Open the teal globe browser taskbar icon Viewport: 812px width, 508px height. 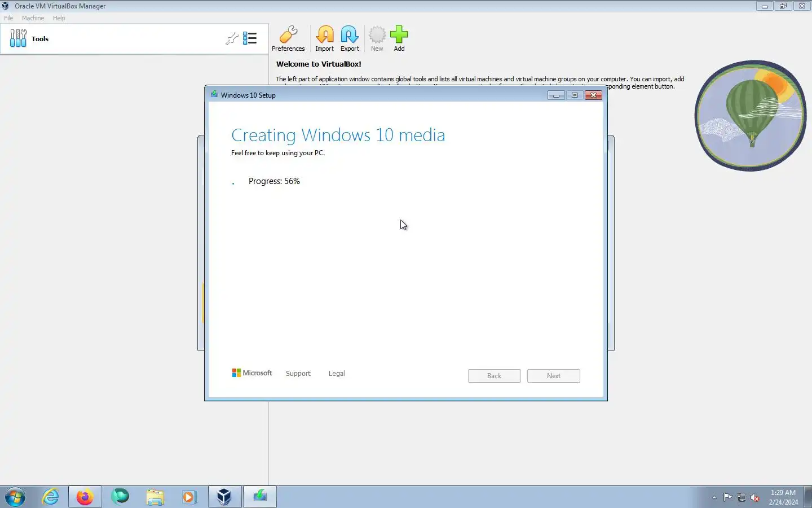(x=120, y=497)
